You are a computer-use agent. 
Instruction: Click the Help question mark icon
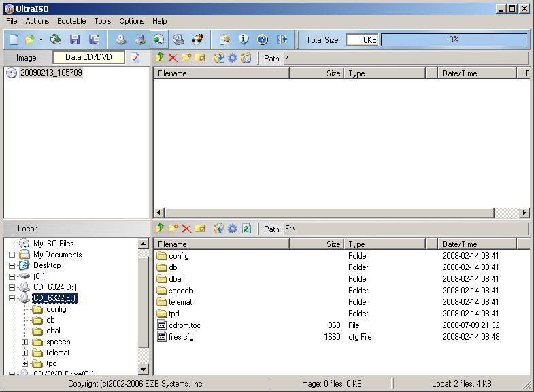(x=262, y=39)
